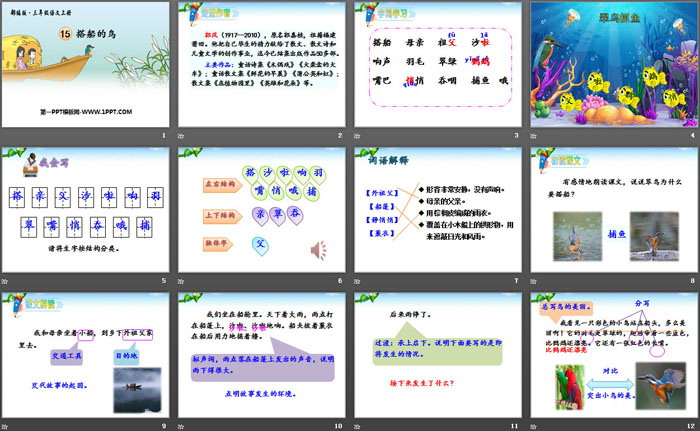Click slide number 4 label
The width and height of the screenshot is (700, 431).
[692, 135]
